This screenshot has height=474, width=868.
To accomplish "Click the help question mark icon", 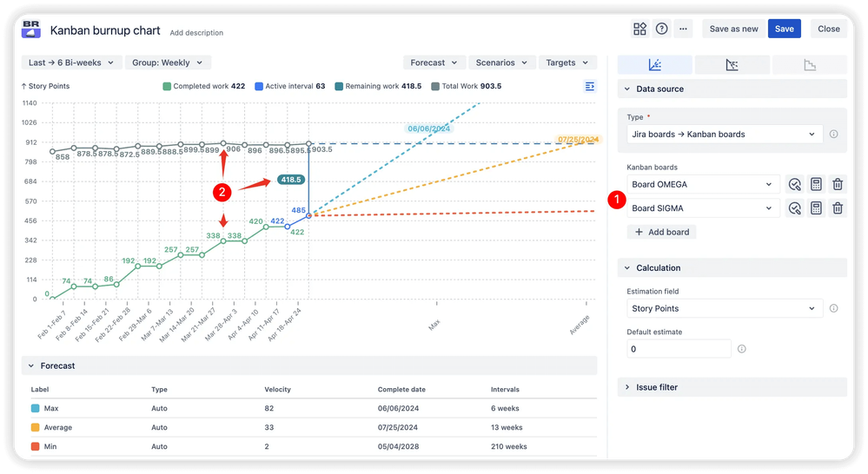I will [662, 29].
